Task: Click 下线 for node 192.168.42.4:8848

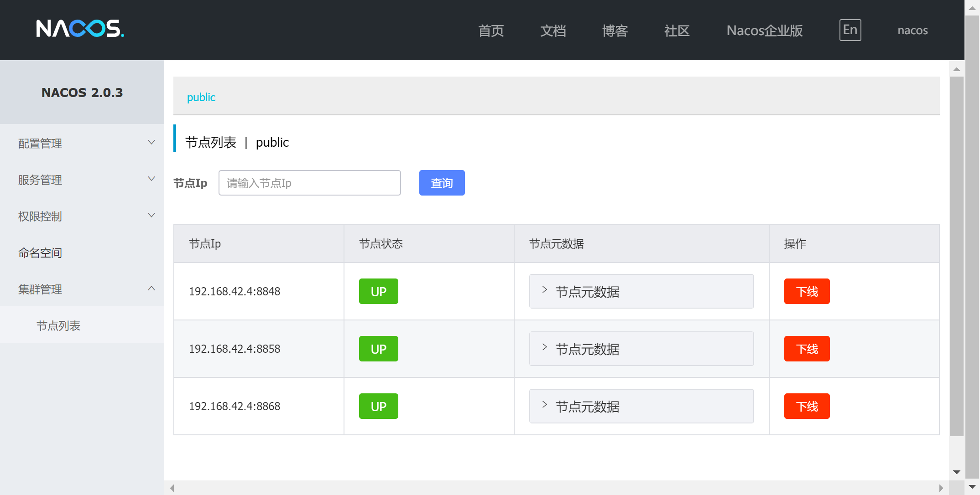Action: click(x=807, y=291)
